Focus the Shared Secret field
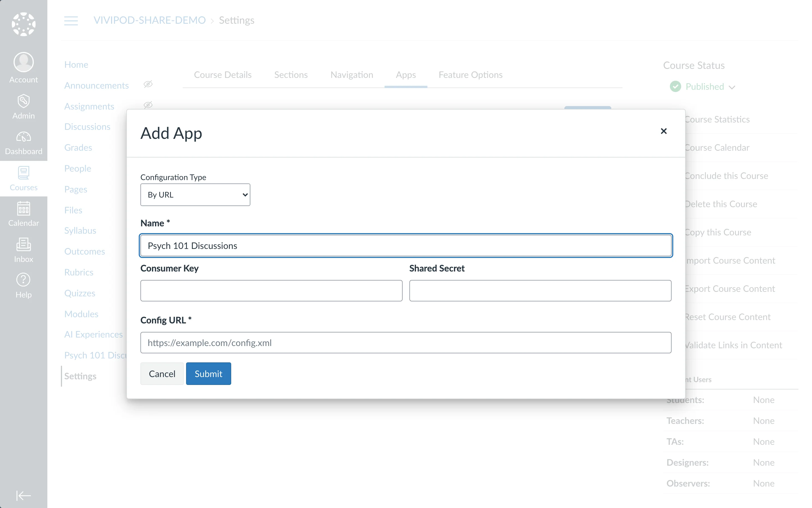The height and width of the screenshot is (508, 812). tap(540, 291)
